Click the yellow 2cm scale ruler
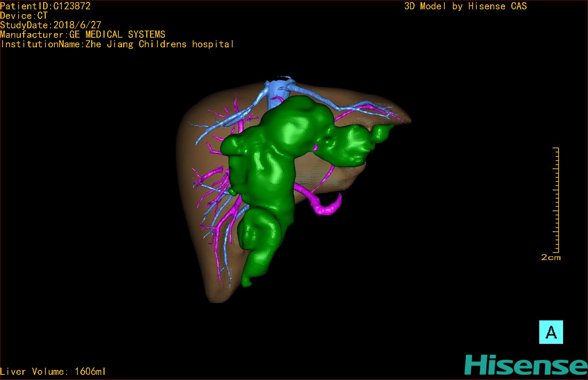 [556, 200]
